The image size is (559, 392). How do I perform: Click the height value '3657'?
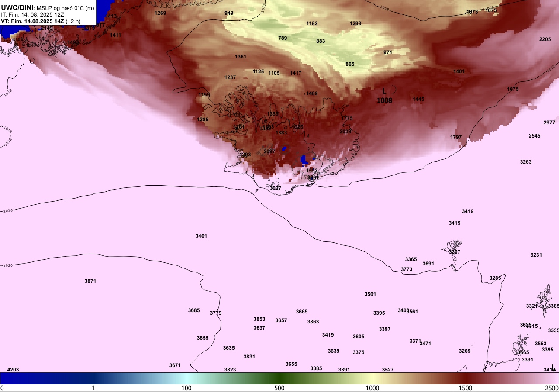(x=281, y=320)
